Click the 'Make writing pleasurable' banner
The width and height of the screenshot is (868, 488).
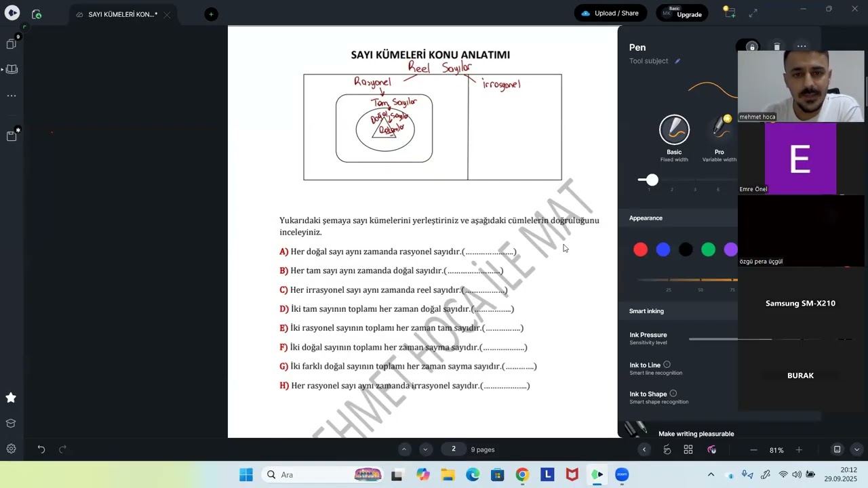click(x=696, y=434)
